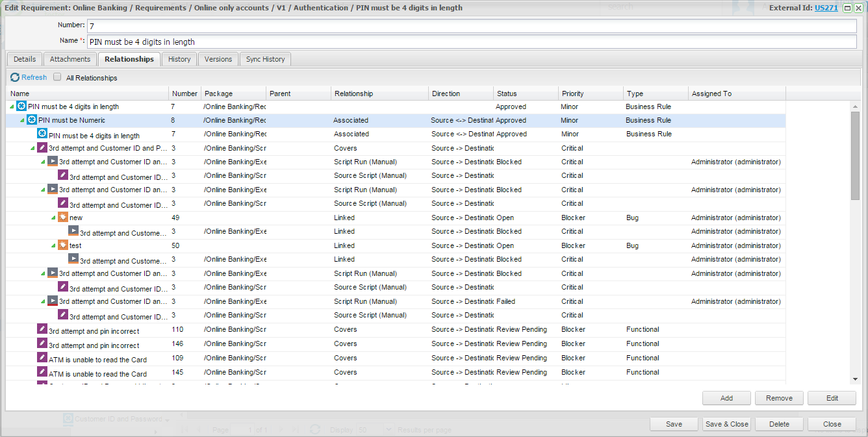
Task: Collapse the 'test' bug tree node
Action: (x=54, y=245)
